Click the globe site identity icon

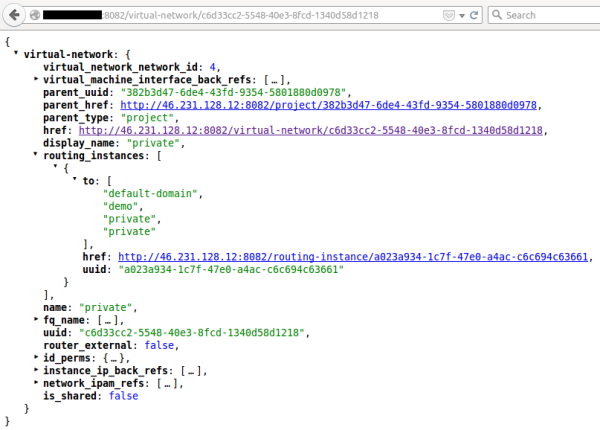pos(35,15)
